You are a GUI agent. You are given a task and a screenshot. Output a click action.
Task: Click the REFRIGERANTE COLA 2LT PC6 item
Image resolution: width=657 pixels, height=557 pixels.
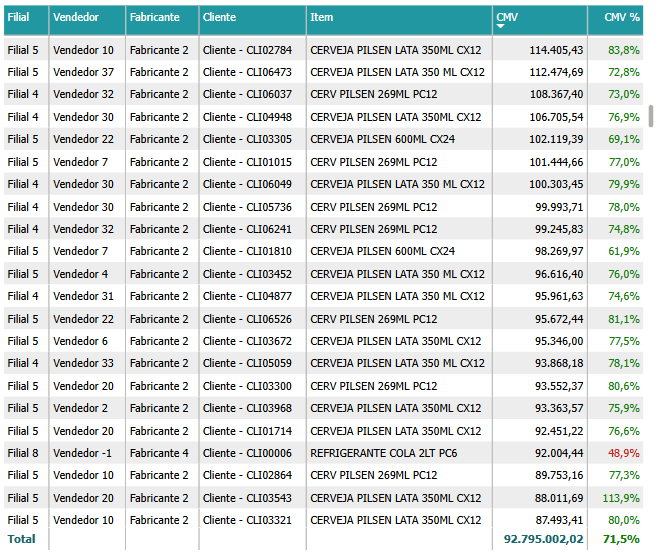point(384,453)
